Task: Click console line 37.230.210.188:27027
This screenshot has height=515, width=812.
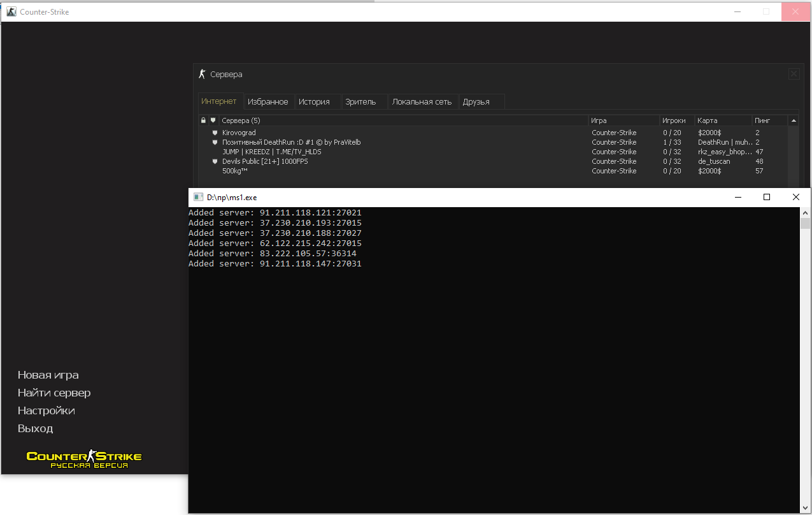Action: point(275,233)
